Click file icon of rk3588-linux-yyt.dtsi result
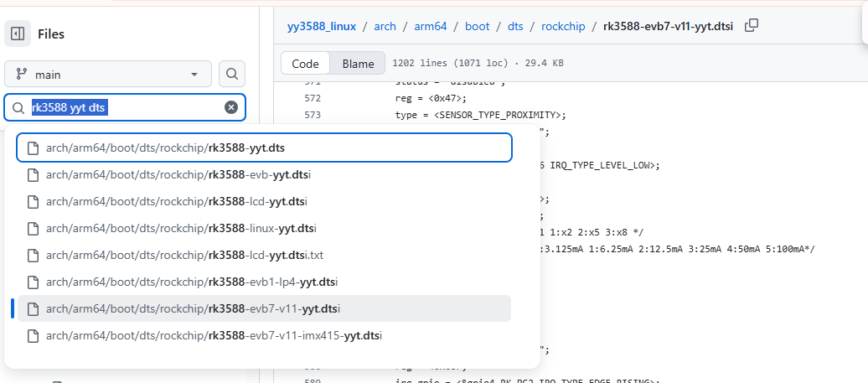This screenshot has width=868, height=383. point(34,228)
